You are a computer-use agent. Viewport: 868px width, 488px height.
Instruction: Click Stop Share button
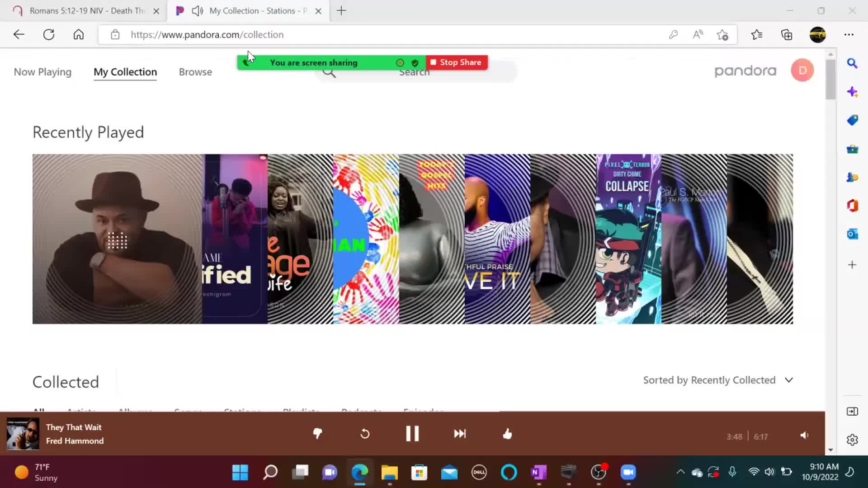(456, 62)
